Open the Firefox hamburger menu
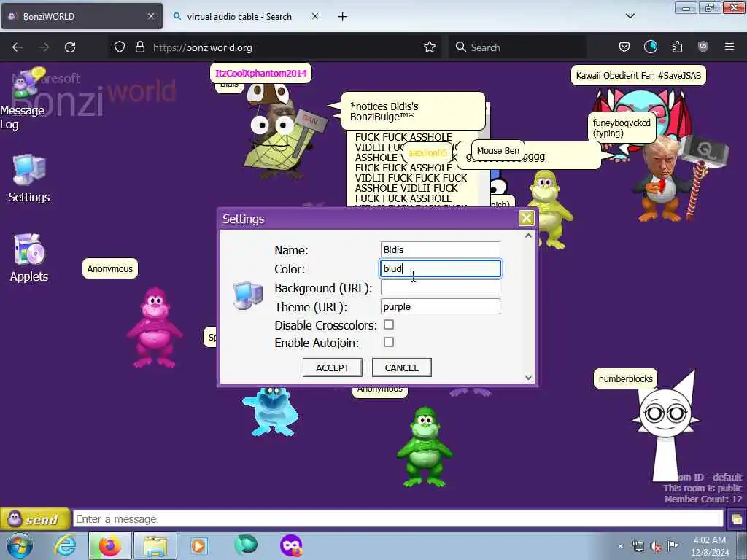The image size is (747, 560). pyautogui.click(x=729, y=47)
